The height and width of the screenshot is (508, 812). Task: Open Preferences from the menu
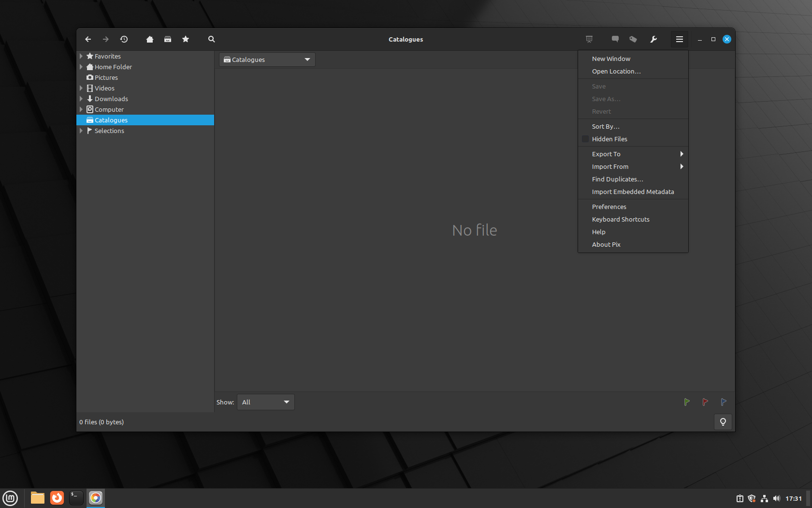(633, 207)
